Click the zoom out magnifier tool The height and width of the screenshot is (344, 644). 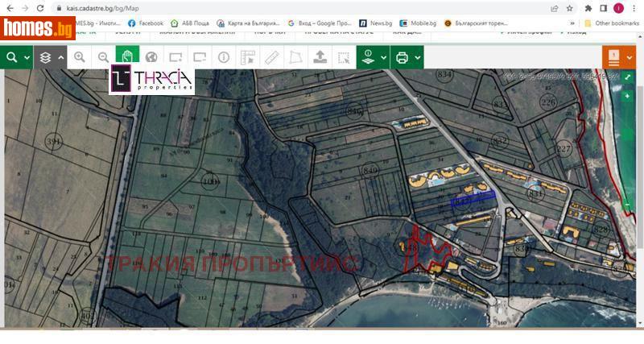[x=103, y=57]
